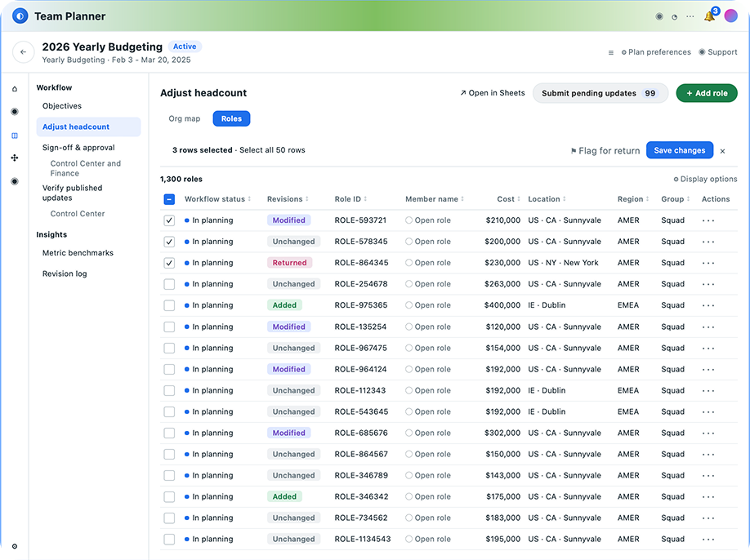Click Save changes
Viewport: 750px width, 560px height.
(680, 150)
